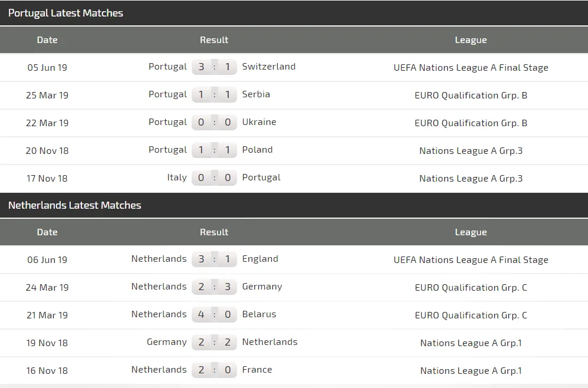Click the Portugal 3:1 Switzerland score box
Image resolution: width=588 pixels, height=388 pixels.
tap(214, 67)
